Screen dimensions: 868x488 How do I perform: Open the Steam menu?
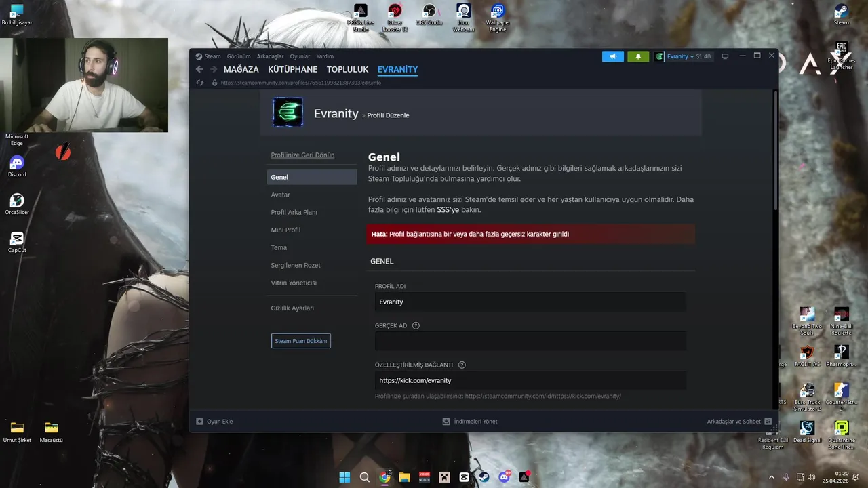tap(208, 56)
